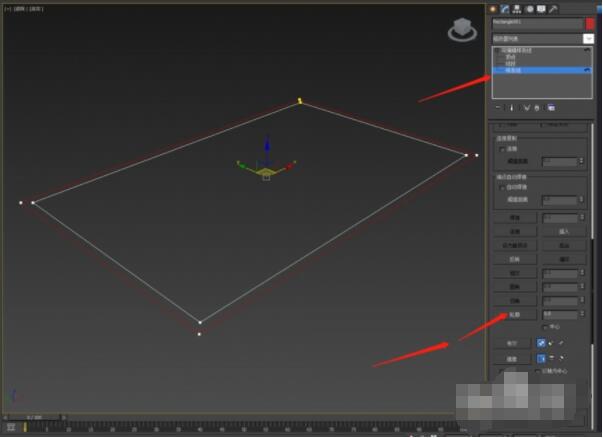603x438 pixels.
Task: Open the Display panel tab
Action: click(540, 8)
